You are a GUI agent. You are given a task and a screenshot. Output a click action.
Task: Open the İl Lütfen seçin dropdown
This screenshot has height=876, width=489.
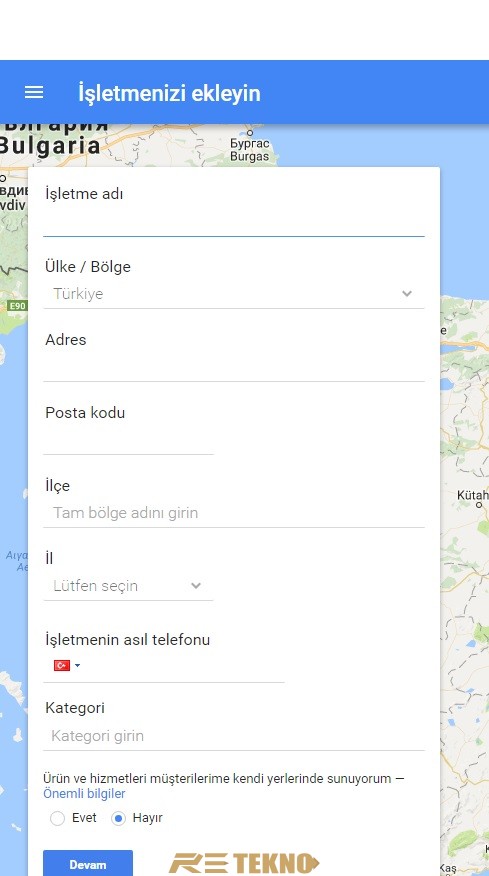click(128, 586)
